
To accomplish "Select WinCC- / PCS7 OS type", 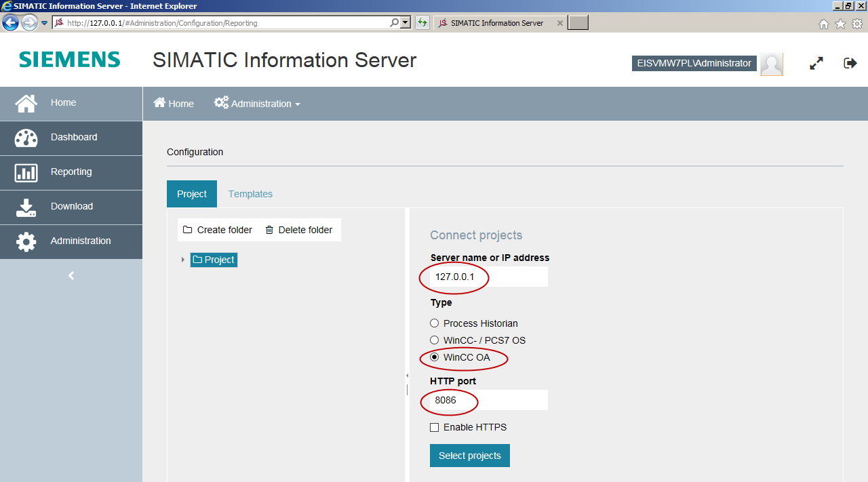I will click(435, 340).
